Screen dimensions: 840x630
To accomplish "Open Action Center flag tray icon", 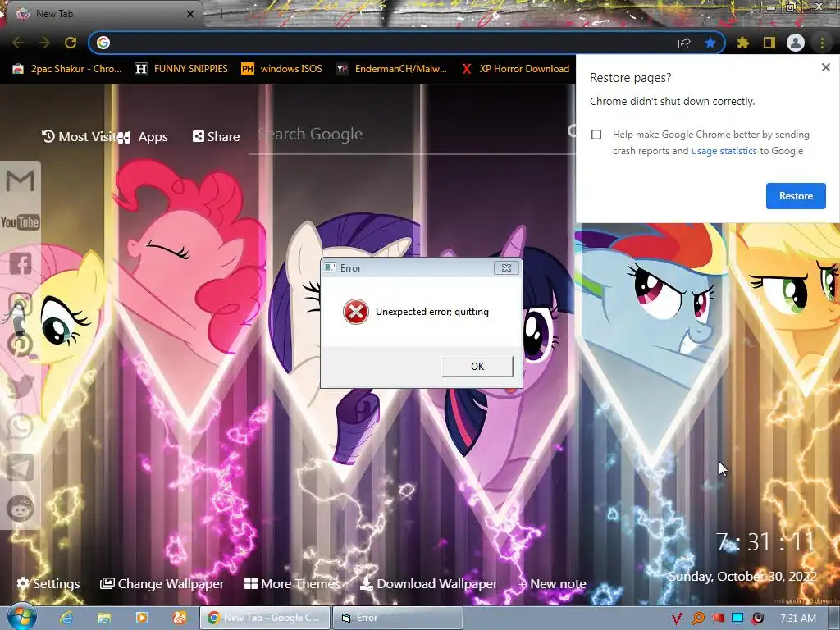I will tap(718, 619).
